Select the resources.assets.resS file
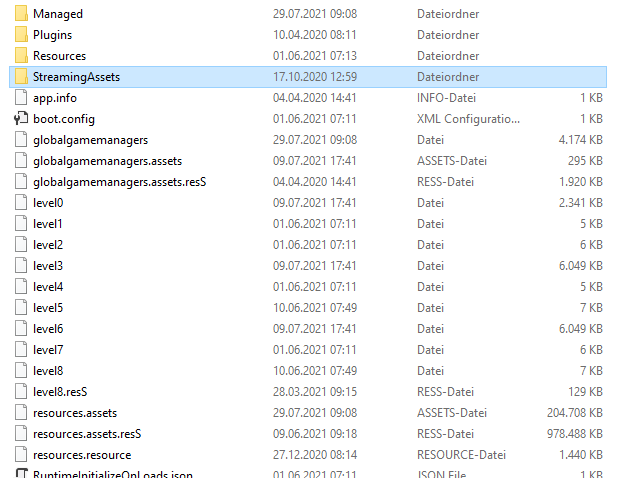 point(87,434)
